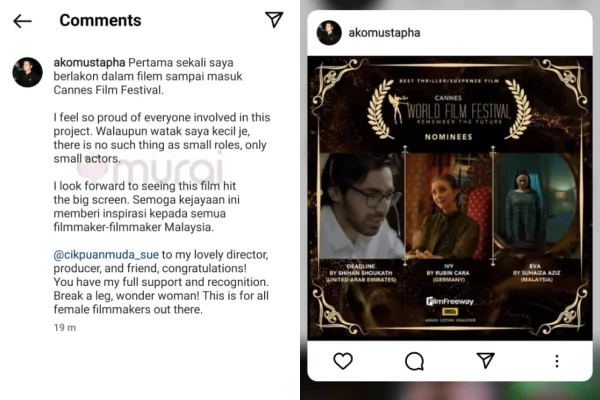Viewport: 600px width, 400px height.
Task: Send the post using paper plane icon
Action: [x=486, y=360]
